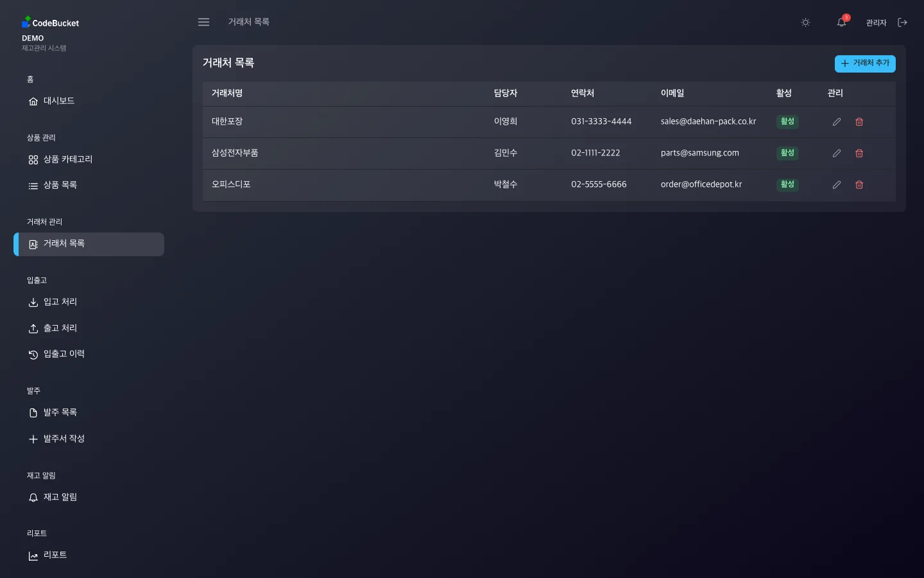Viewport: 924px width, 578px height.
Task: Select the 상품 카테고리 grid icon
Action: 33,159
